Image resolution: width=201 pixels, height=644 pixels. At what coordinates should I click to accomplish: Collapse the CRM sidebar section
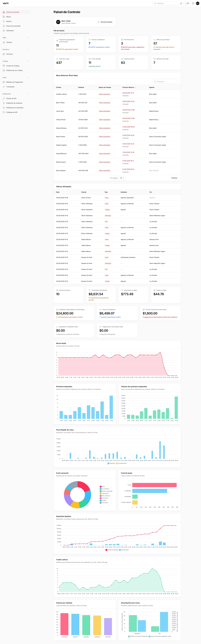28,38
